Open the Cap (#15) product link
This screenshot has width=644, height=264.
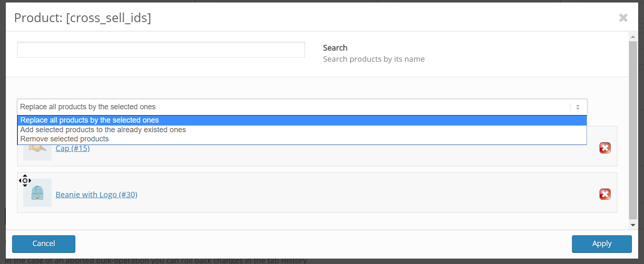coord(73,148)
